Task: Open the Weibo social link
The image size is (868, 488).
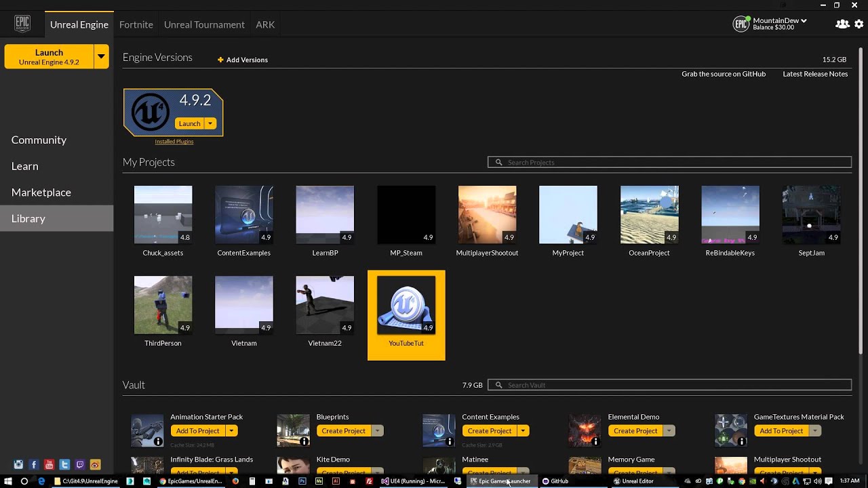Action: (95, 465)
